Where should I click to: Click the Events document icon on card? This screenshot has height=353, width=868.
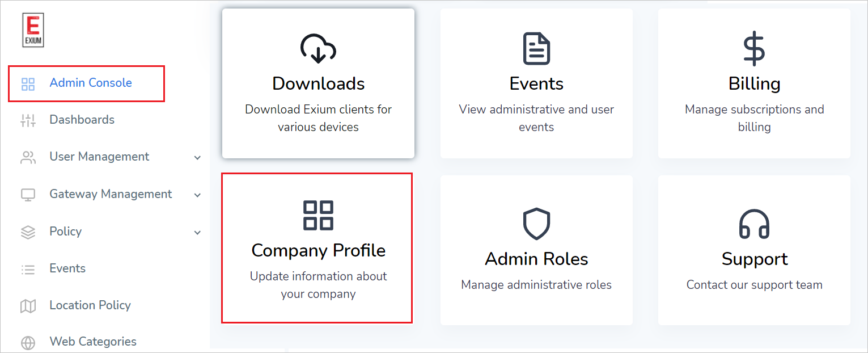coord(536,48)
